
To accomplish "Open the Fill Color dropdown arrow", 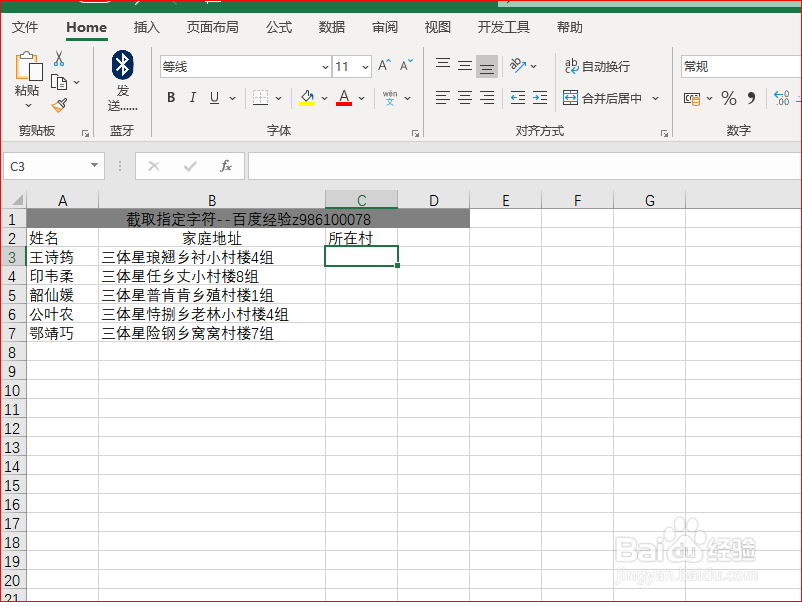I will point(323,98).
